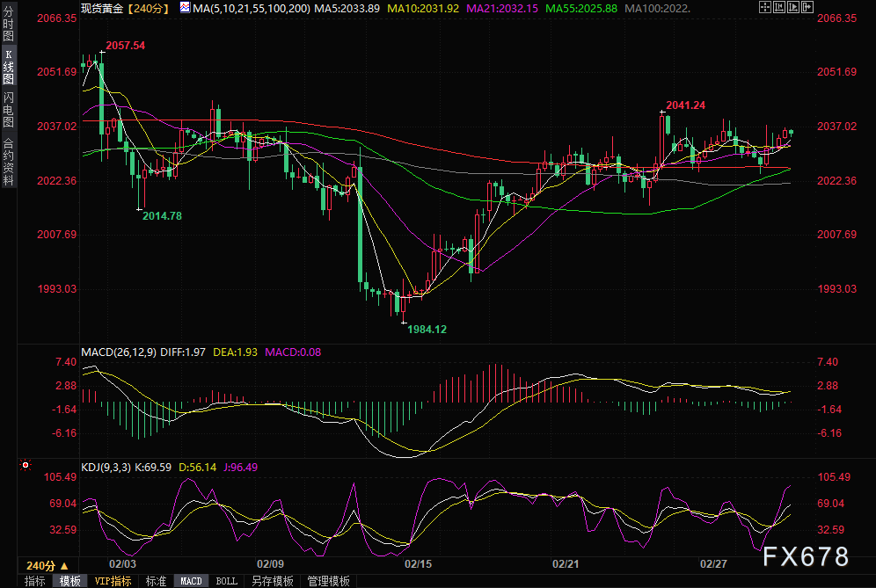The image size is (876, 588).
Task: Click the MA indicator chart icon
Action: click(x=184, y=8)
